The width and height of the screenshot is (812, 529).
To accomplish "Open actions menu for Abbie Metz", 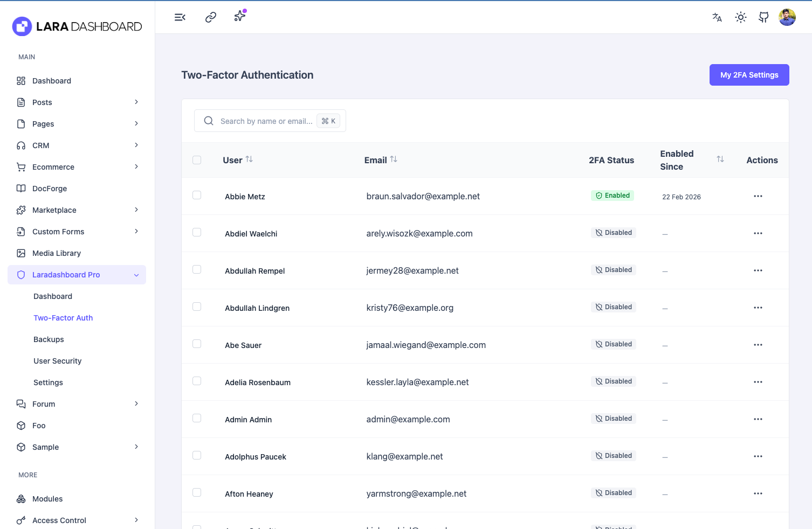I will (x=758, y=196).
